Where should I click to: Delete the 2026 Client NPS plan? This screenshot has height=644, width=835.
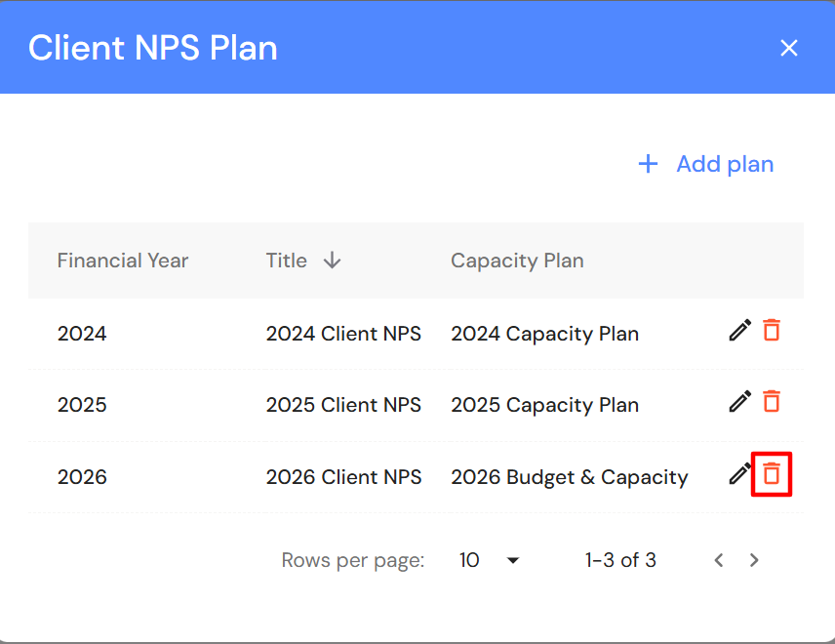pos(772,475)
